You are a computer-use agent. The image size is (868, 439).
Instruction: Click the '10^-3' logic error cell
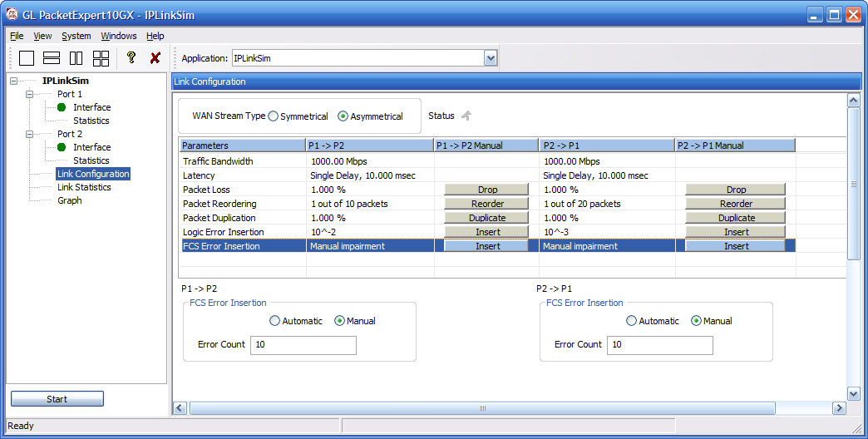tap(555, 232)
